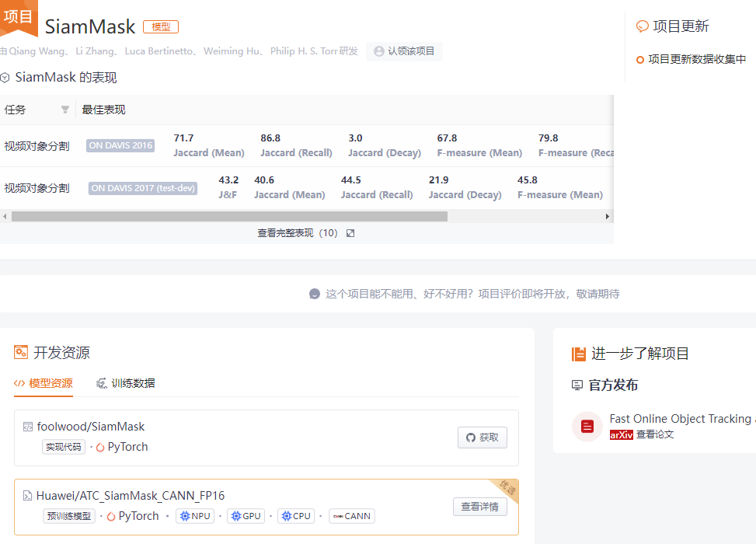Select the ON DAVIS 2016 dataset tag
The image size is (756, 544).
(x=120, y=145)
